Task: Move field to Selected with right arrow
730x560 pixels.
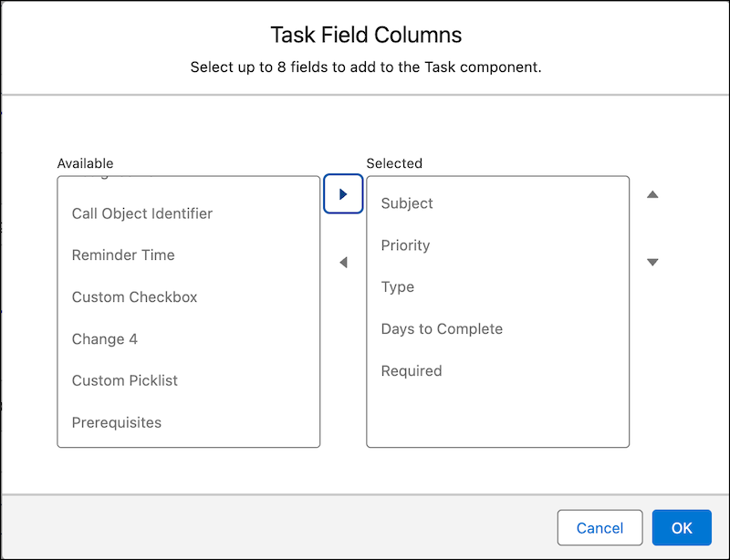Action: [x=343, y=194]
